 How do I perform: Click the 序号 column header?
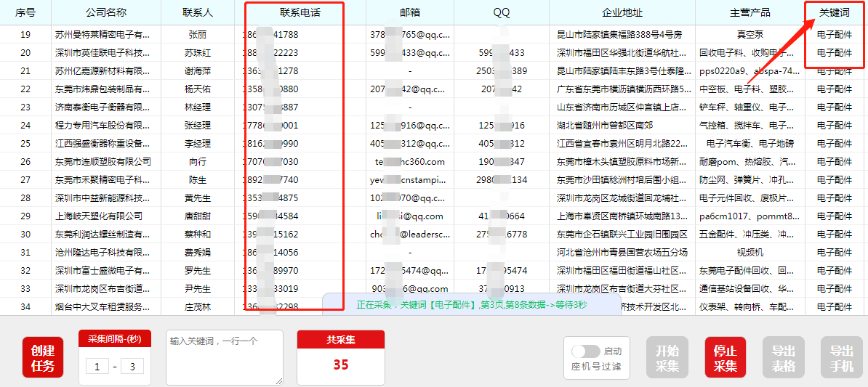[25, 12]
